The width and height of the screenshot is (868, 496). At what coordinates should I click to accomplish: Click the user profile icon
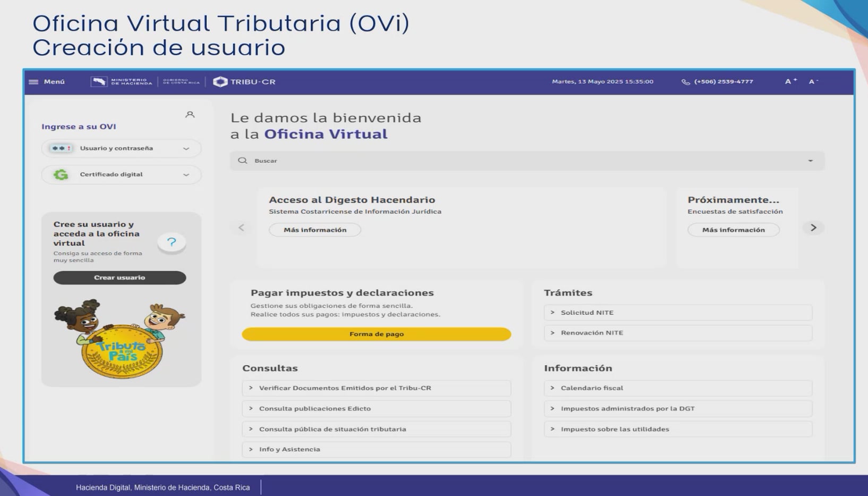190,115
